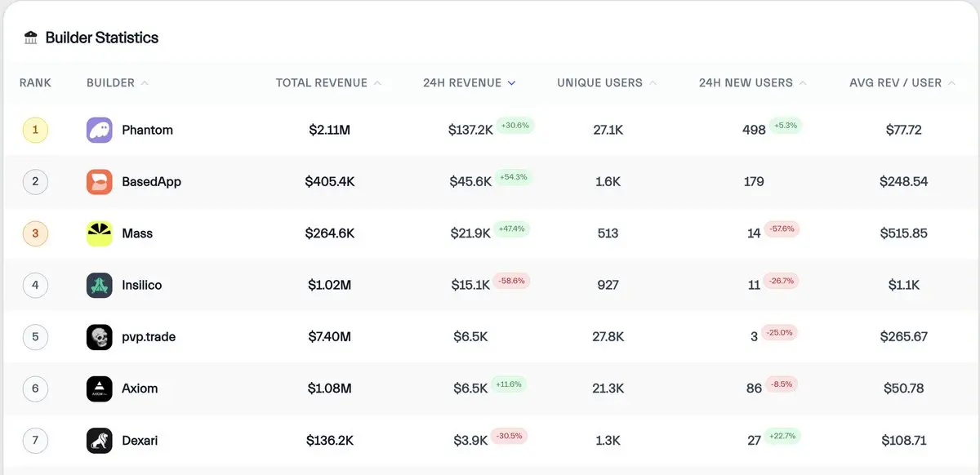Sort by Avg Rev / User arrow

[x=951, y=82]
